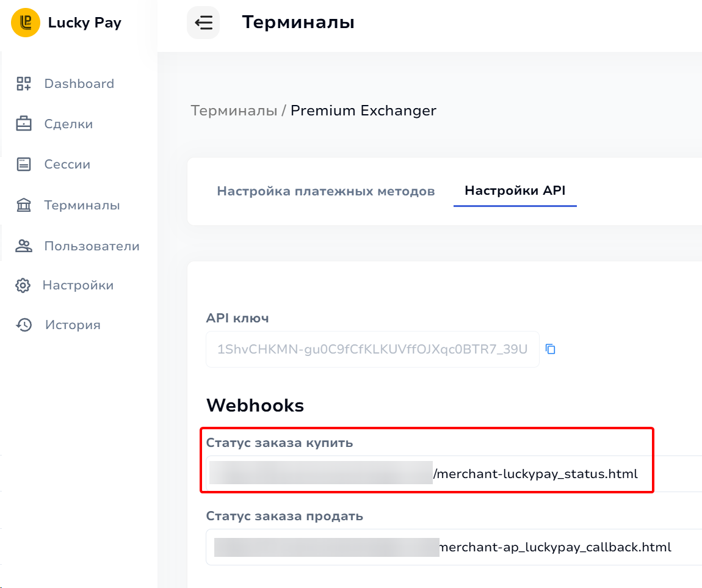Viewport: 702px width, 588px height.
Task: Click the Dashboard grid icon
Action: 24,84
